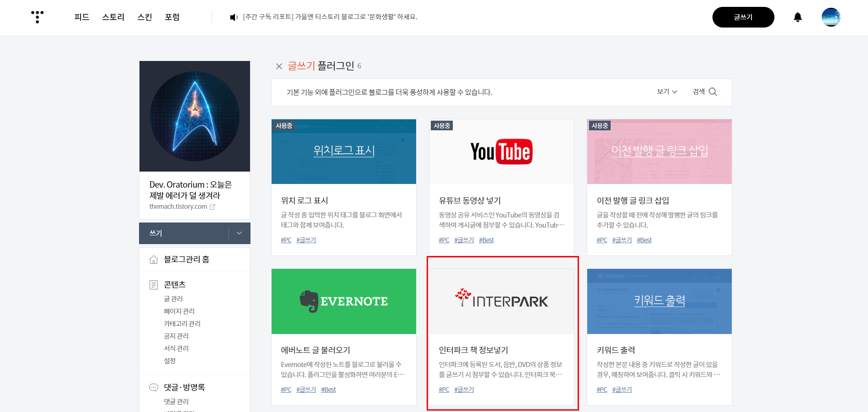Click #글쓰기 tag on 키워드 출력
Screen dimensions: 868x412
point(622,390)
